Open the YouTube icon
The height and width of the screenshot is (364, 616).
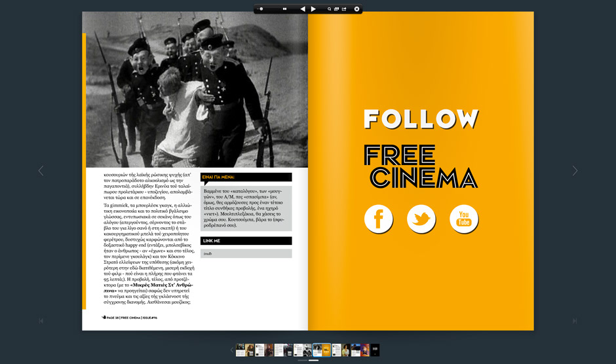[x=463, y=218]
